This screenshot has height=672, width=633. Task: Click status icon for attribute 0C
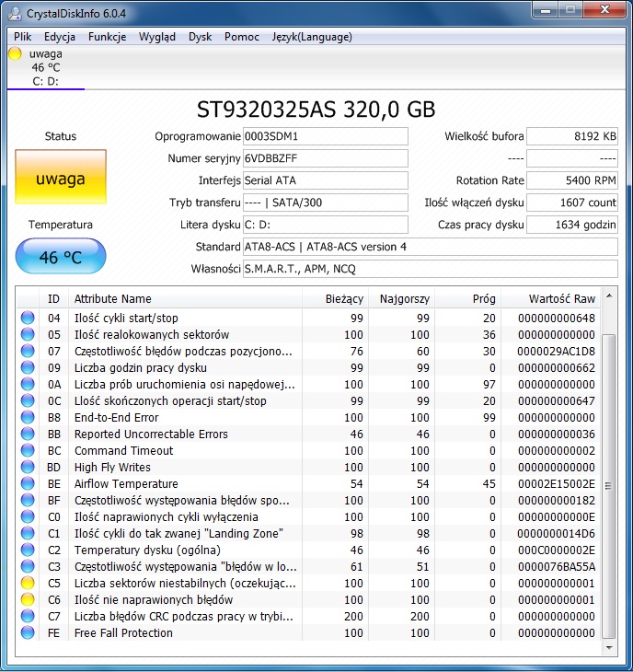[x=28, y=400]
